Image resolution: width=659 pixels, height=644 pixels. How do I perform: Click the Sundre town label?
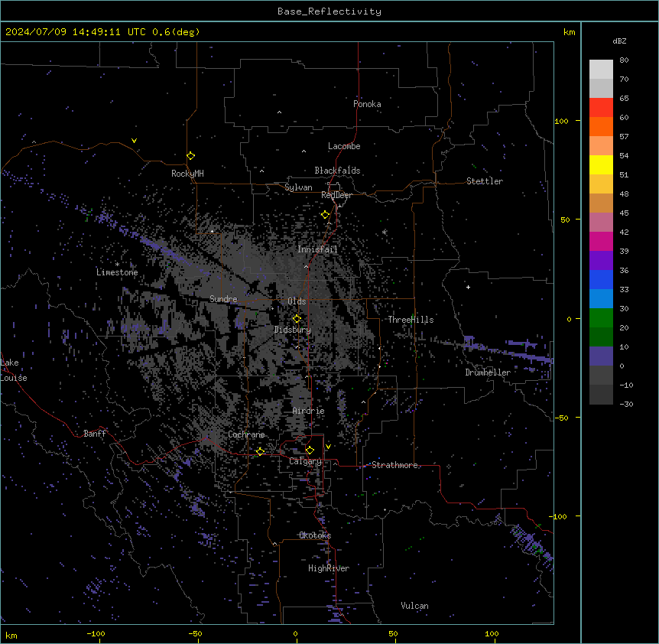(x=223, y=299)
